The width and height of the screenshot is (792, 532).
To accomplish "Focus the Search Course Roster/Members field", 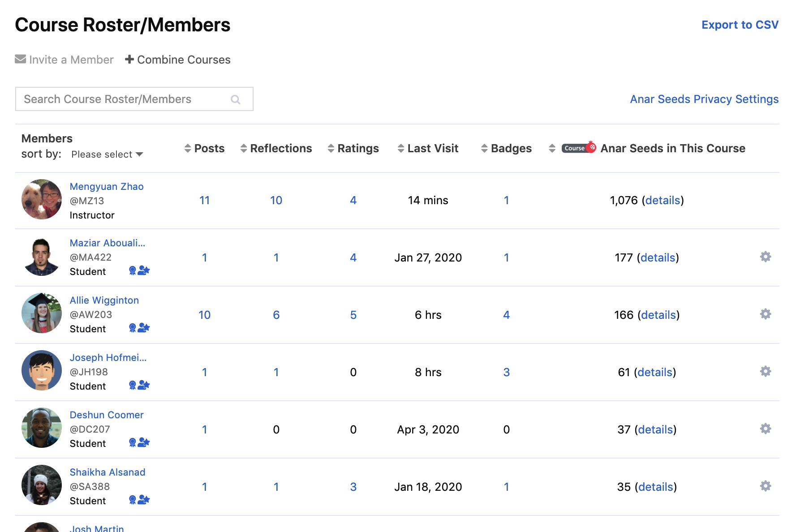I will coord(134,99).
